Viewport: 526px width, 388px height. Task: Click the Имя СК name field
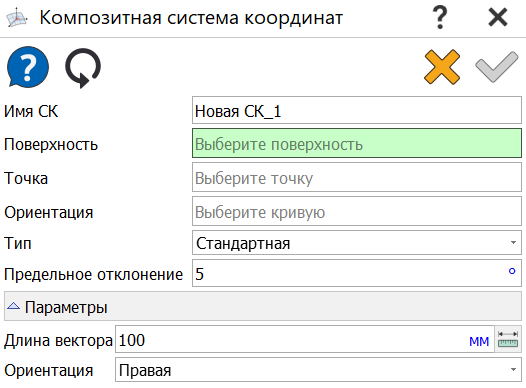pos(357,110)
